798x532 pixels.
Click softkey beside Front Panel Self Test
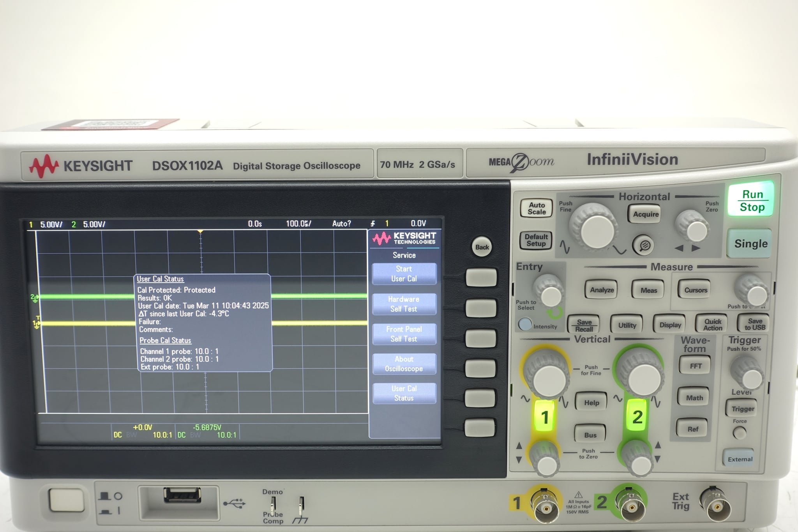coord(481,338)
